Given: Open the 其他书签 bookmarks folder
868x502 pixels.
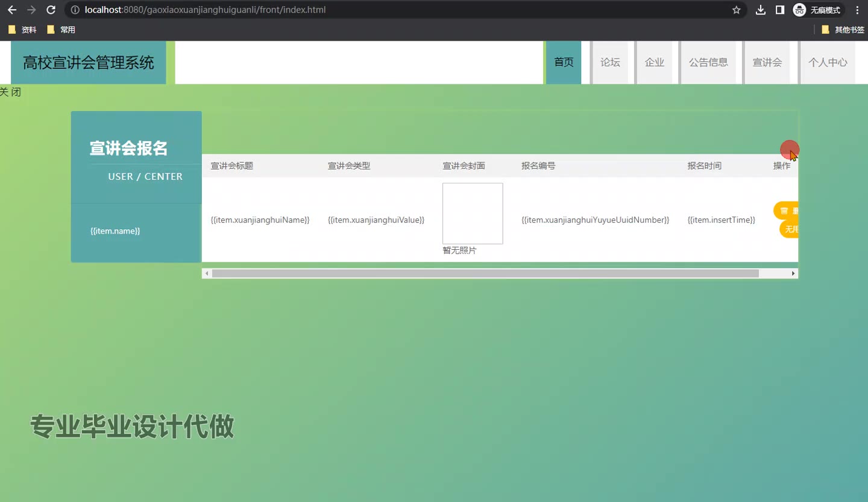Looking at the screenshot, I should click(843, 30).
